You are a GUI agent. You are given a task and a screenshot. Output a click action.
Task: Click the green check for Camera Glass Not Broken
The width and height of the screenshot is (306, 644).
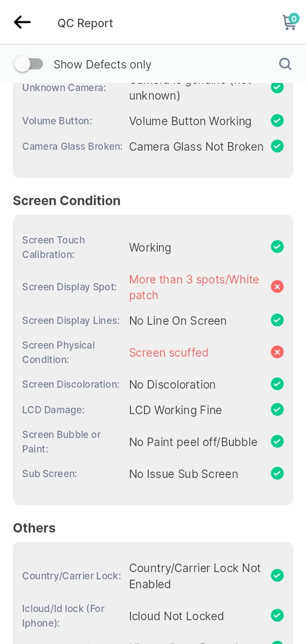tap(277, 146)
